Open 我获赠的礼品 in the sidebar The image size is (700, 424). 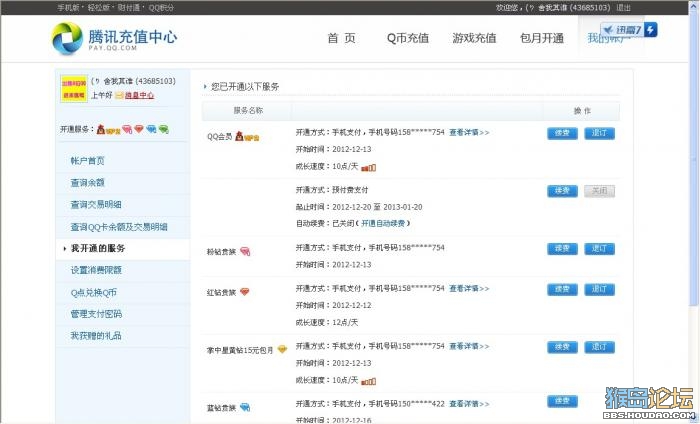[x=96, y=335]
